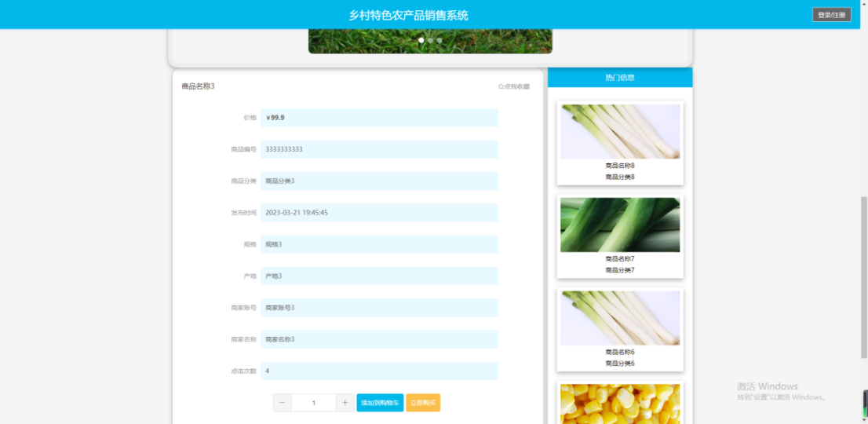This screenshot has height=424, width=868.
Task: Click the grass banner image
Action: click(x=430, y=41)
